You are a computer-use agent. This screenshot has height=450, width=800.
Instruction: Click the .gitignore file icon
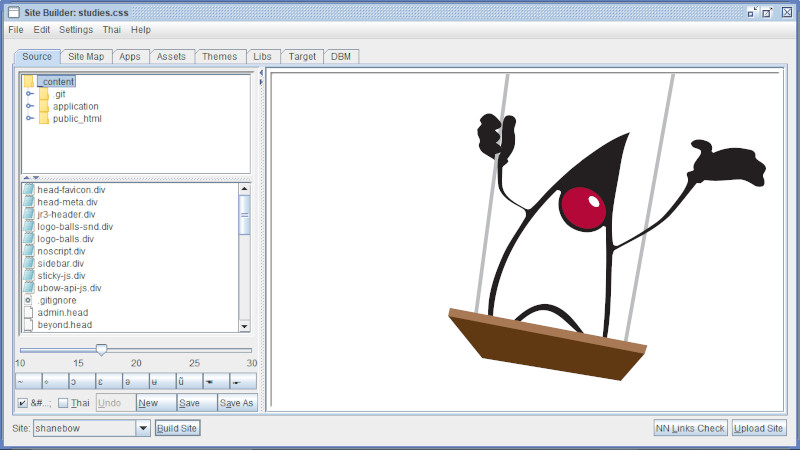pos(28,300)
